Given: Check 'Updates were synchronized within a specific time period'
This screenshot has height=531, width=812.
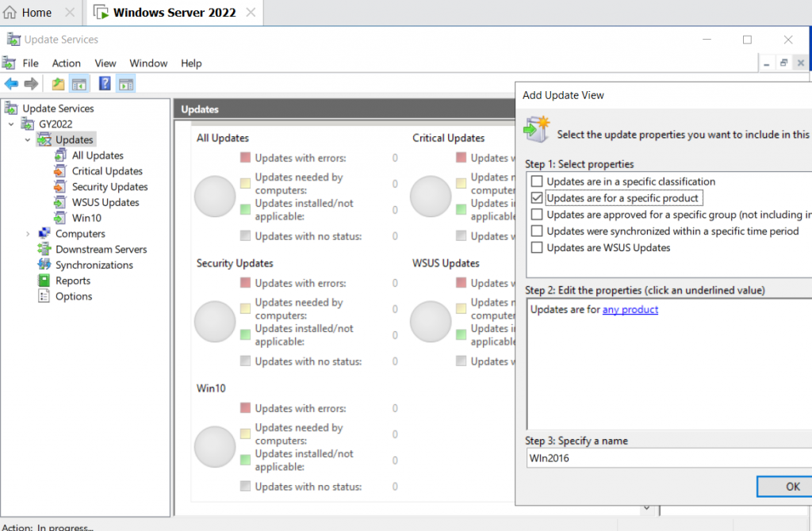Looking at the screenshot, I should coord(537,231).
